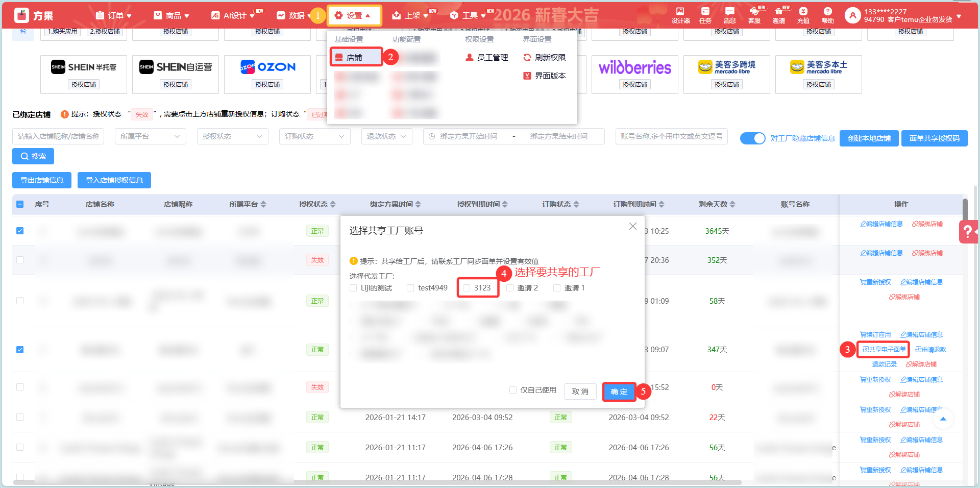The width and height of the screenshot is (980, 488).
Task: Close the 选择共享工厂账号 dialog
Action: (x=633, y=226)
